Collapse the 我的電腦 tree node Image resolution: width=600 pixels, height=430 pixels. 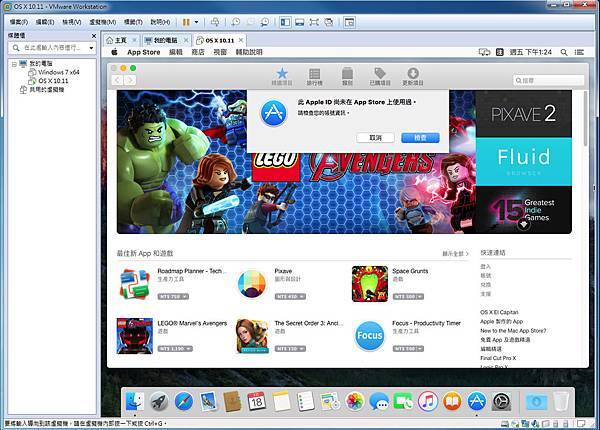coord(14,64)
